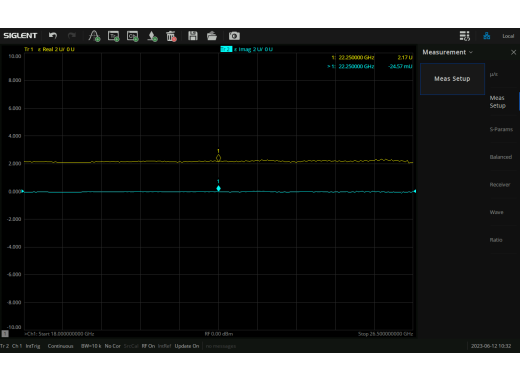Image resolution: width=520 pixels, height=380 pixels.
Task: Click the IntRef status entry
Action: click(x=165, y=346)
